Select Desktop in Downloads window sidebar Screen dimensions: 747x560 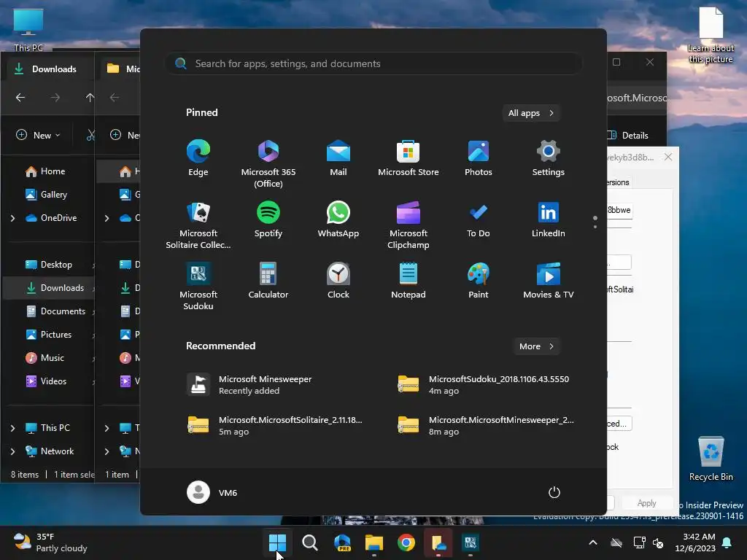[47, 264]
